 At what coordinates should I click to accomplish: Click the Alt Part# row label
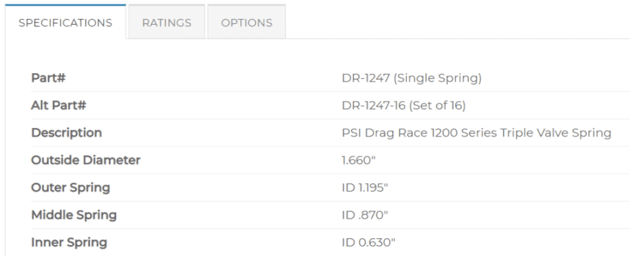[x=58, y=106]
